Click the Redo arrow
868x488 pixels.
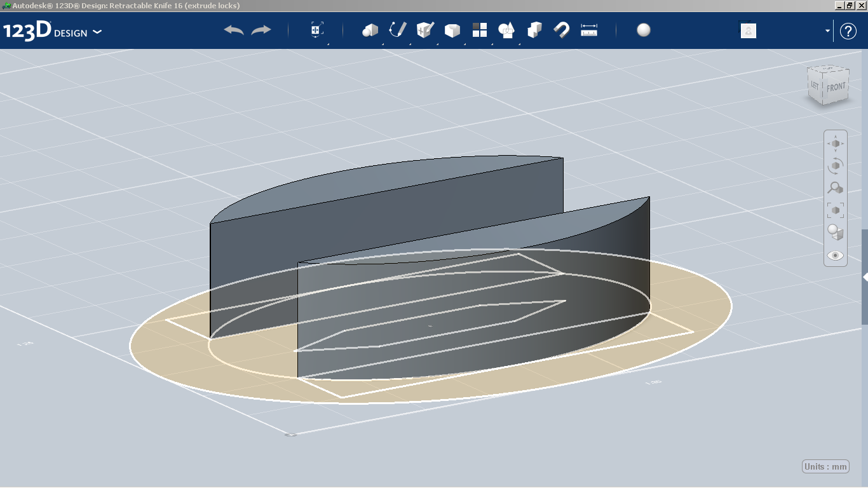[x=260, y=29]
